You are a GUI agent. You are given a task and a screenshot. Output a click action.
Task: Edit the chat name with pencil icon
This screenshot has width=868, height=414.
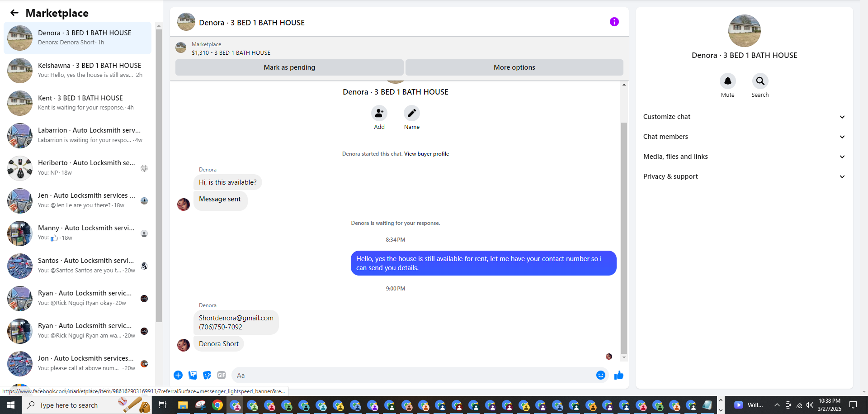coord(412,113)
